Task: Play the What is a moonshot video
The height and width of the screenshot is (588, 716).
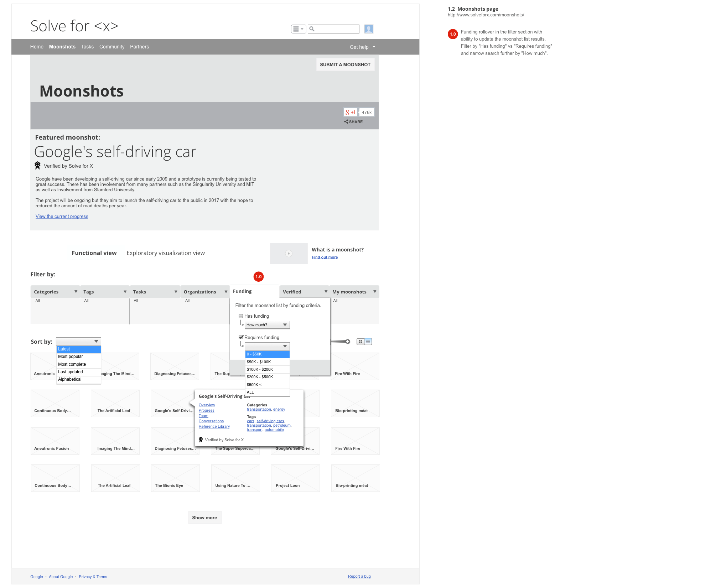Action: (289, 254)
